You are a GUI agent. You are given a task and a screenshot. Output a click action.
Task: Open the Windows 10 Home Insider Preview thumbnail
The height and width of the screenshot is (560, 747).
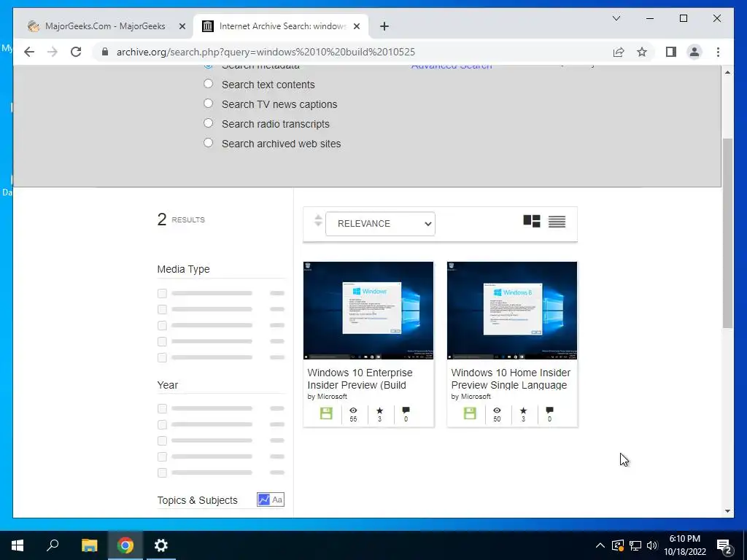[x=512, y=311]
